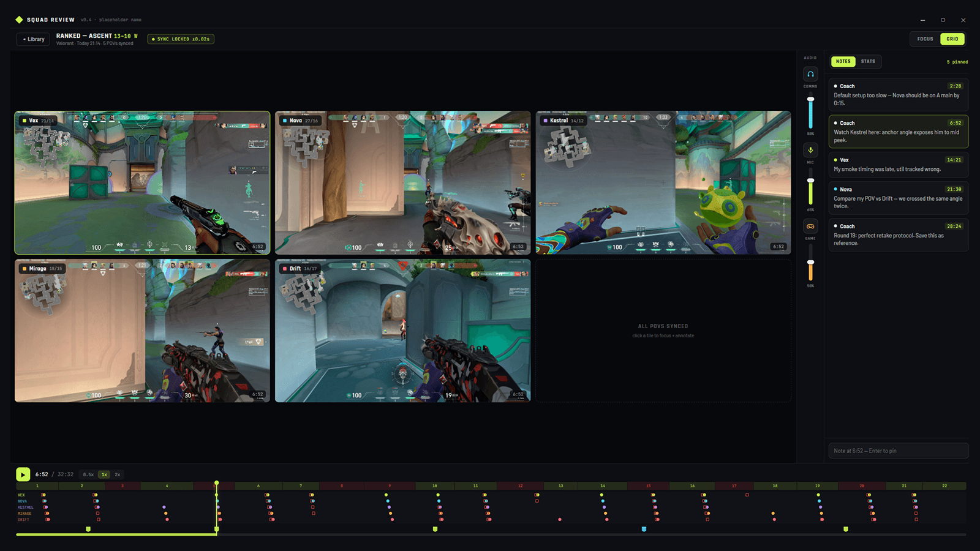980x551 pixels.
Task: Open Coach note about Kestrel's anchor angle
Action: click(899, 132)
